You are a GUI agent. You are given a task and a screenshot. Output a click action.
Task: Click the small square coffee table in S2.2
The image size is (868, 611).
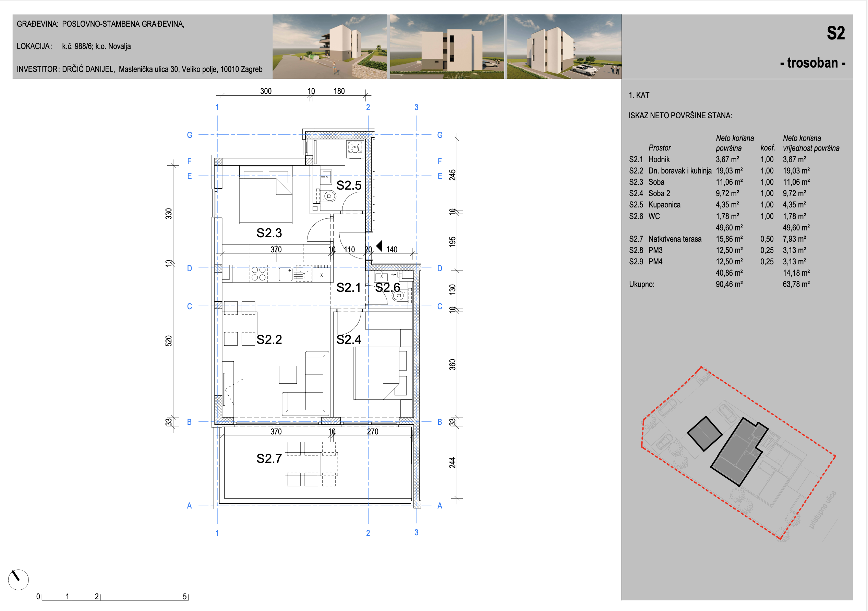[288, 374]
